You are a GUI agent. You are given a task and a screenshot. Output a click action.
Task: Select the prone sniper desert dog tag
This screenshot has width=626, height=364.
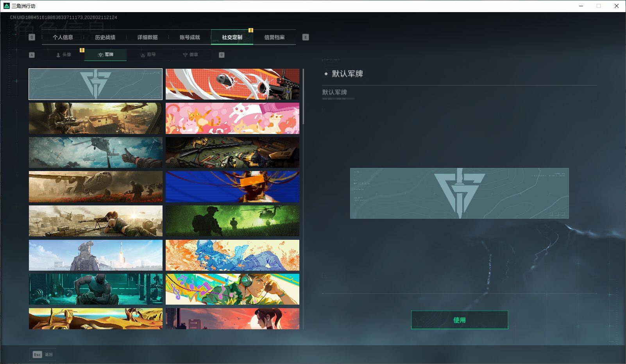pos(96,221)
